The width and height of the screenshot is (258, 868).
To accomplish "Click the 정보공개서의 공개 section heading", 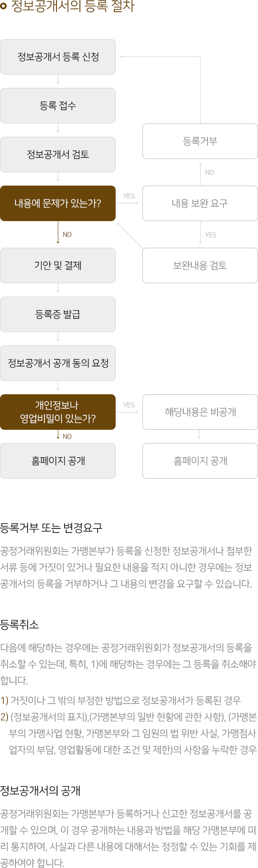I will pyautogui.click(x=40, y=791).
